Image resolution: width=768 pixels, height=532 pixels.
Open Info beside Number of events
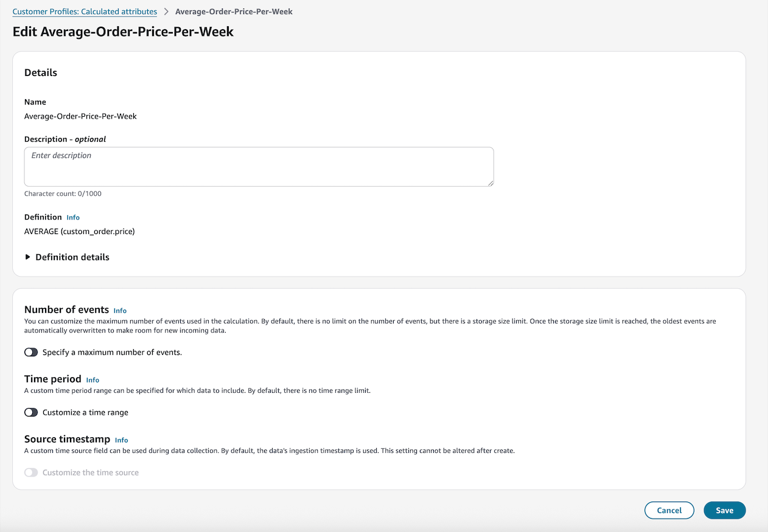pyautogui.click(x=120, y=311)
